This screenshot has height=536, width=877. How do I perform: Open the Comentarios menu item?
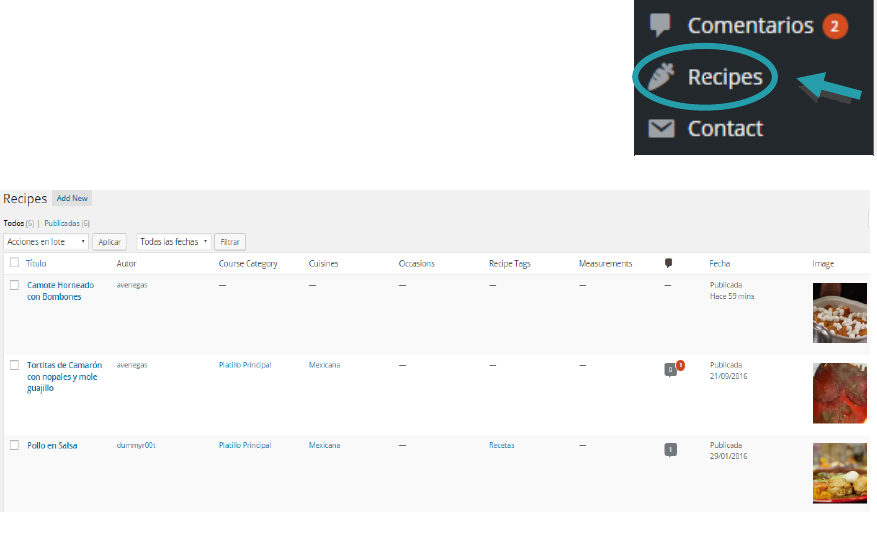pyautogui.click(x=750, y=26)
